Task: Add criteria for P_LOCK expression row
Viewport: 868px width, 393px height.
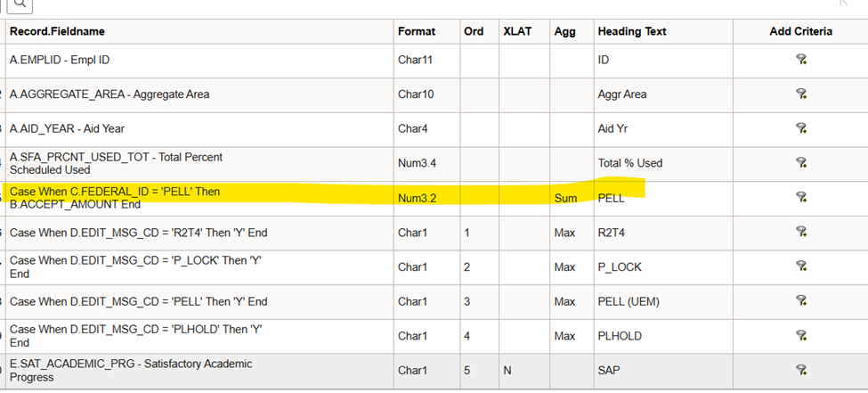Action: (x=801, y=266)
